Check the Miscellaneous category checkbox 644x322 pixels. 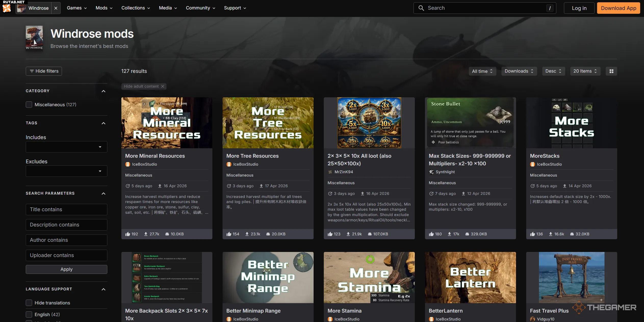29,105
